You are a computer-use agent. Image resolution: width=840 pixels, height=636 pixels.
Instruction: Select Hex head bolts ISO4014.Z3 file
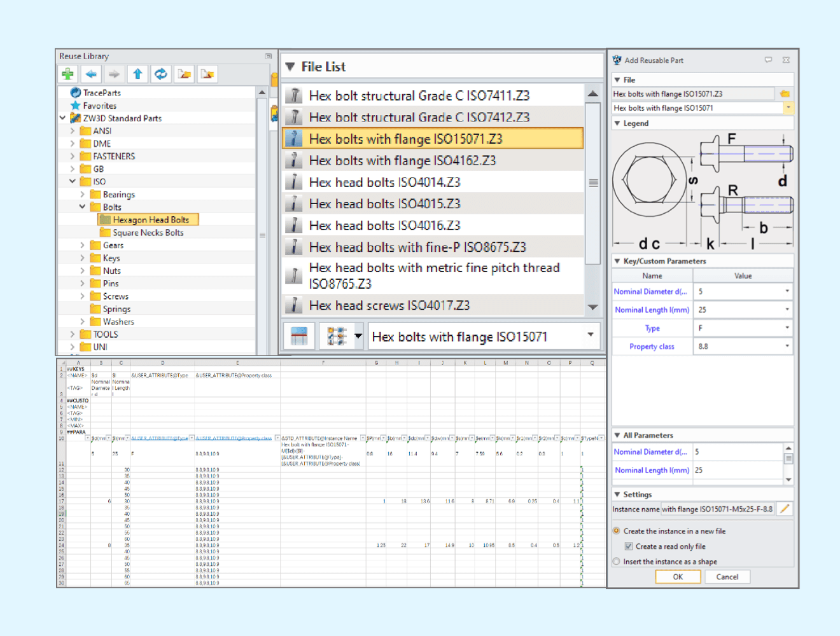point(384,183)
